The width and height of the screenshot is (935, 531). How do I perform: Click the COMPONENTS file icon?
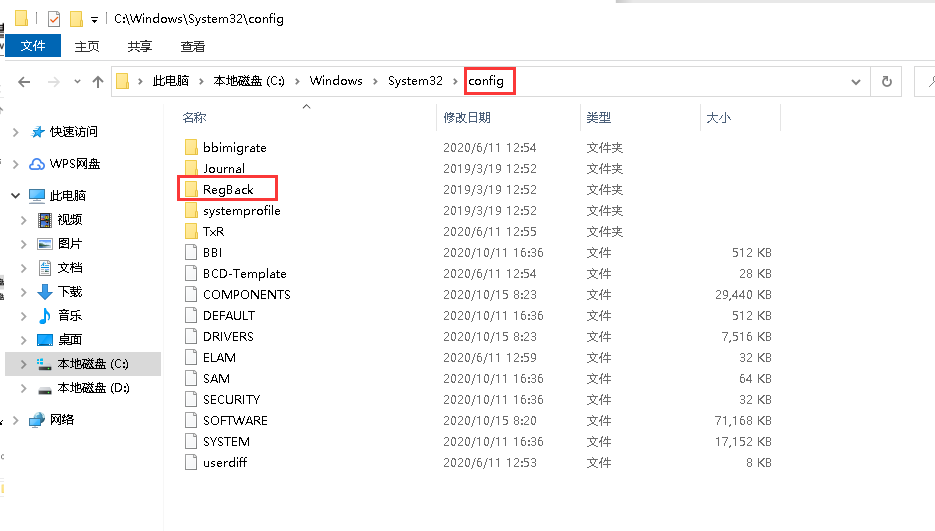click(x=191, y=294)
